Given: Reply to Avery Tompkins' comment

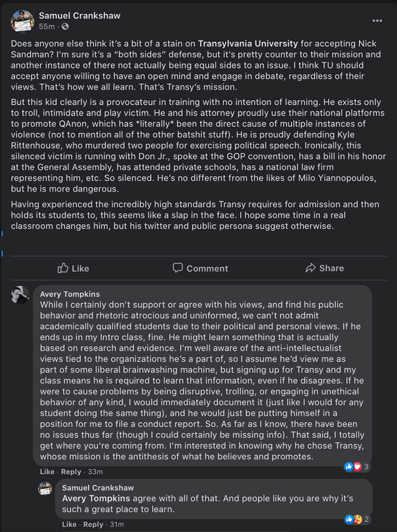Looking at the screenshot, I should click(x=71, y=472).
